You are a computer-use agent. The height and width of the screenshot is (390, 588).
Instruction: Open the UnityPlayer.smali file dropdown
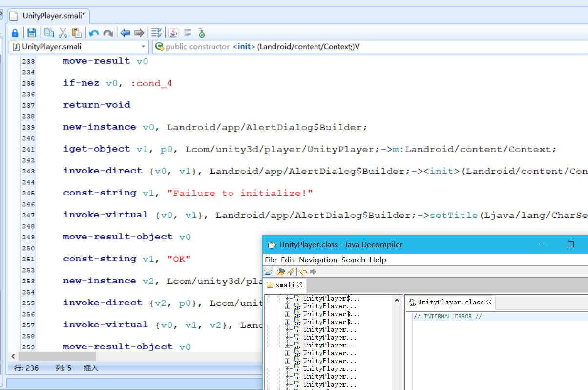point(144,47)
